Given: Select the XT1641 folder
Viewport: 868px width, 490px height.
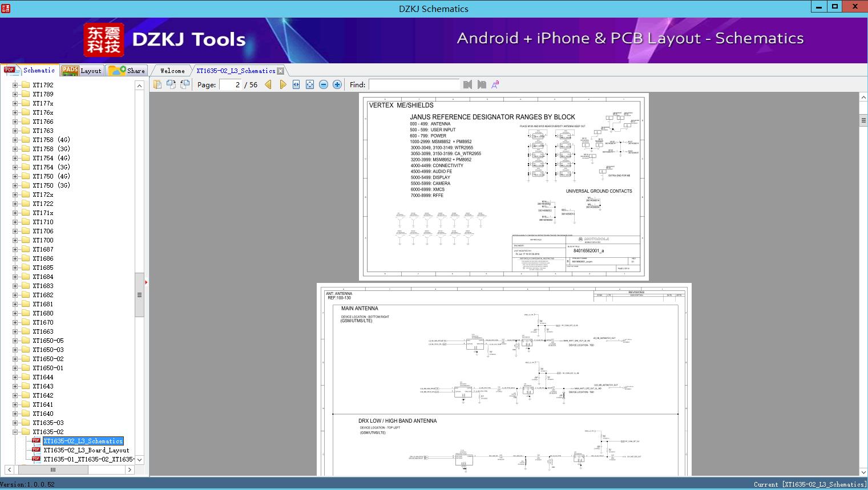Looking at the screenshot, I should tap(43, 404).
